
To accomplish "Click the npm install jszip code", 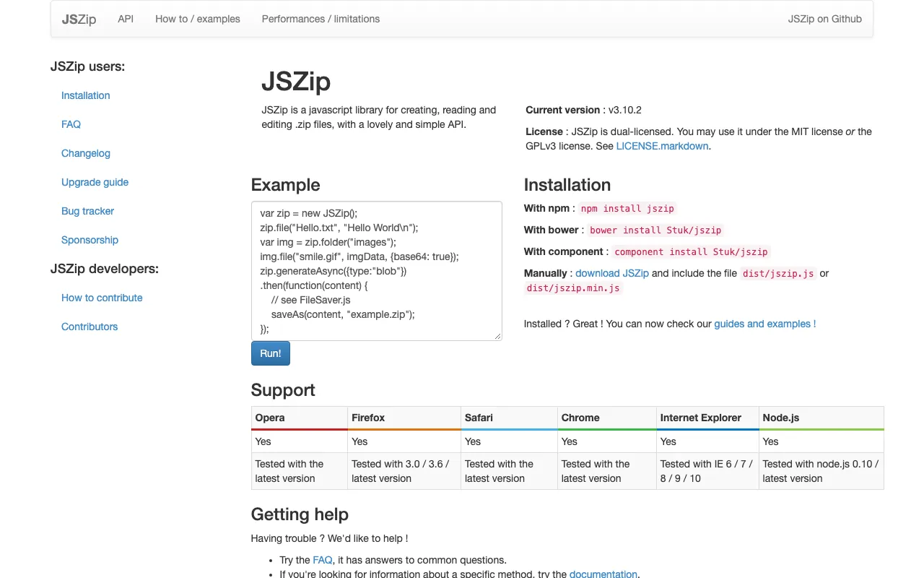I will point(627,208).
